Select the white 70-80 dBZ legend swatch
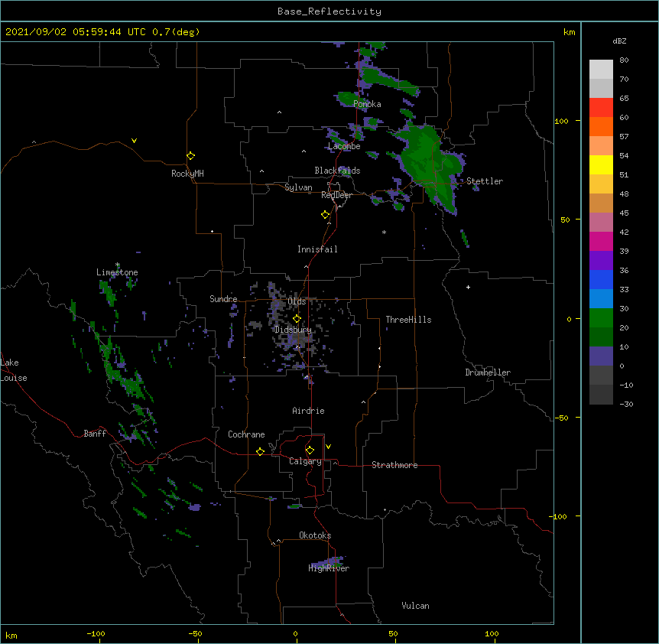 [601, 70]
